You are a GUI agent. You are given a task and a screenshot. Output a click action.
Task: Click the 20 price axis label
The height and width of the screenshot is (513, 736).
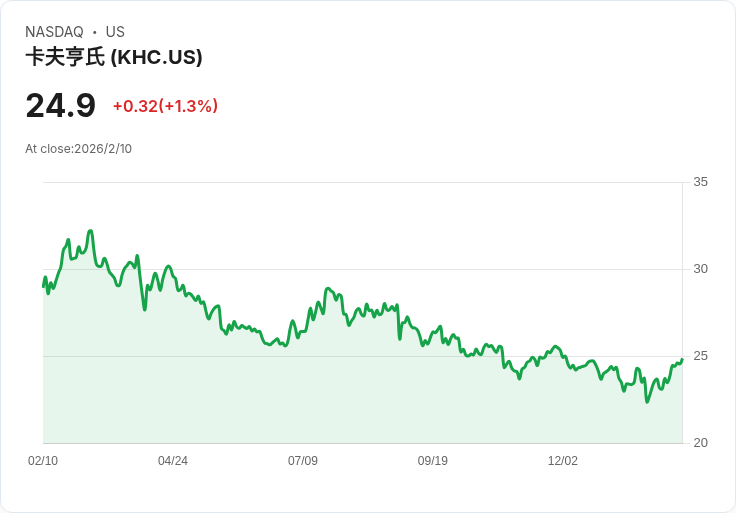[700, 443]
